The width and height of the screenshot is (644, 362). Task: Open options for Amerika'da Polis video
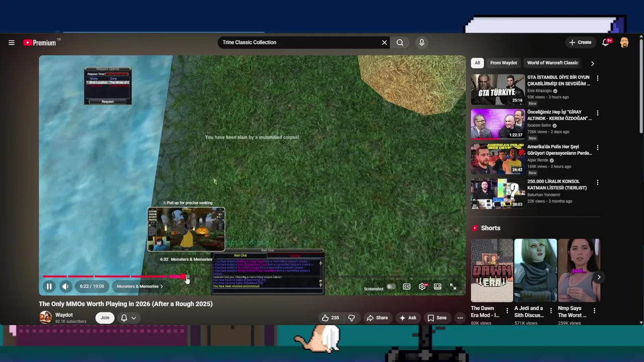597,148
